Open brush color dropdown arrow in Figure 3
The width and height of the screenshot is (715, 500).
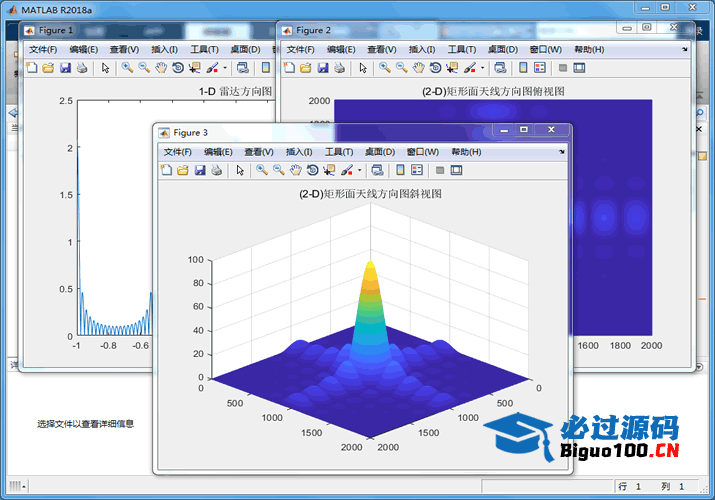coord(359,170)
